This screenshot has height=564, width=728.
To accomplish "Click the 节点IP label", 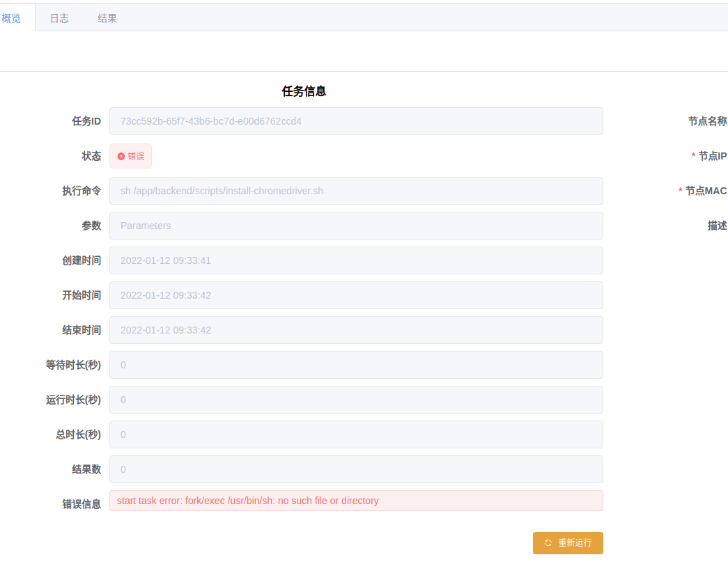I will pyautogui.click(x=713, y=156).
